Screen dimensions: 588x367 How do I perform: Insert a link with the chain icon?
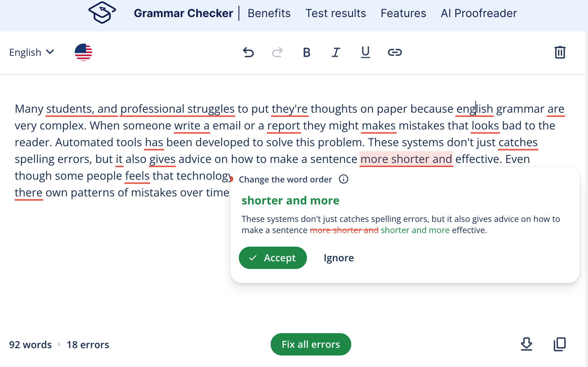[395, 52]
